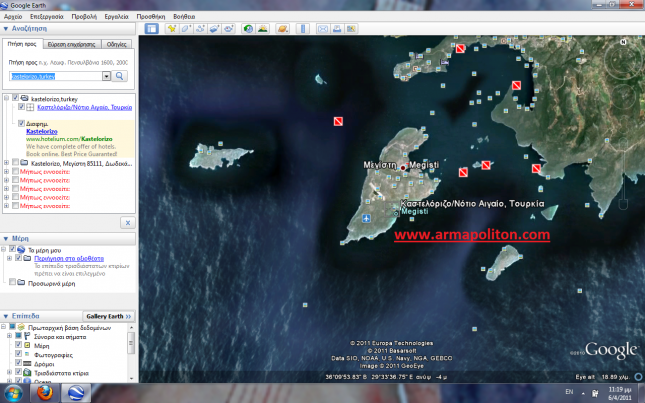645x403 pixels.
Task: Select the Record a Tour tool
Action: tap(229, 28)
